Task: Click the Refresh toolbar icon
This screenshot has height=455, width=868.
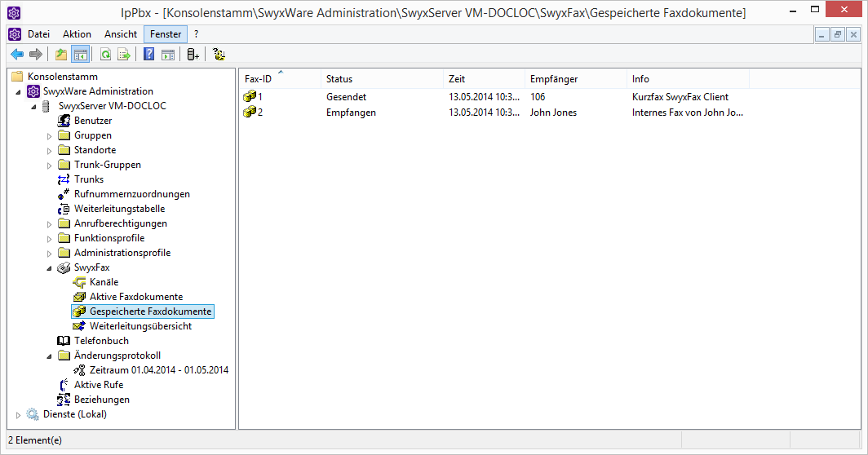Action: click(x=105, y=55)
